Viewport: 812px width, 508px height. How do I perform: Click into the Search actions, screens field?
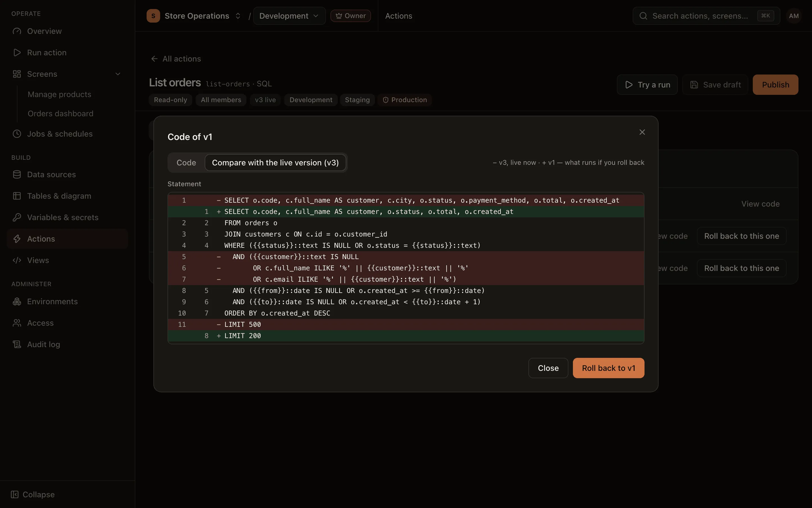(x=706, y=16)
